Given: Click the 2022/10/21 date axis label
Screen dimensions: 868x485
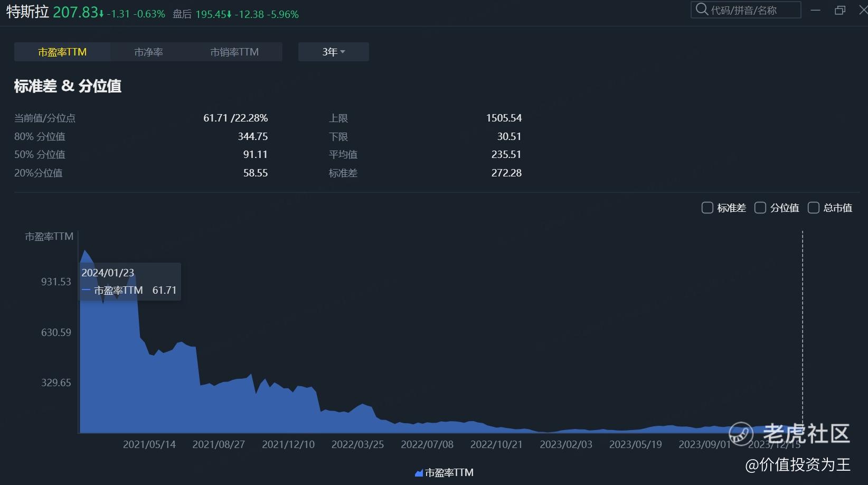Looking at the screenshot, I should click(x=496, y=444).
